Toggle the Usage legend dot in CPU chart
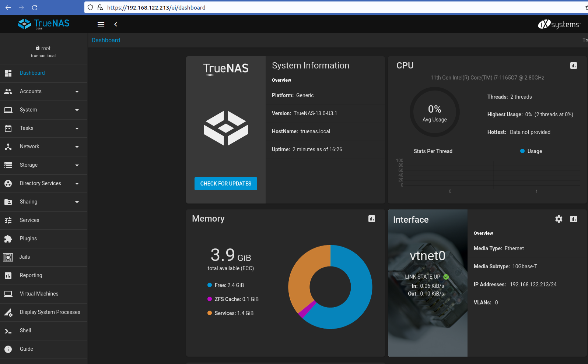The height and width of the screenshot is (364, 588). click(x=522, y=151)
